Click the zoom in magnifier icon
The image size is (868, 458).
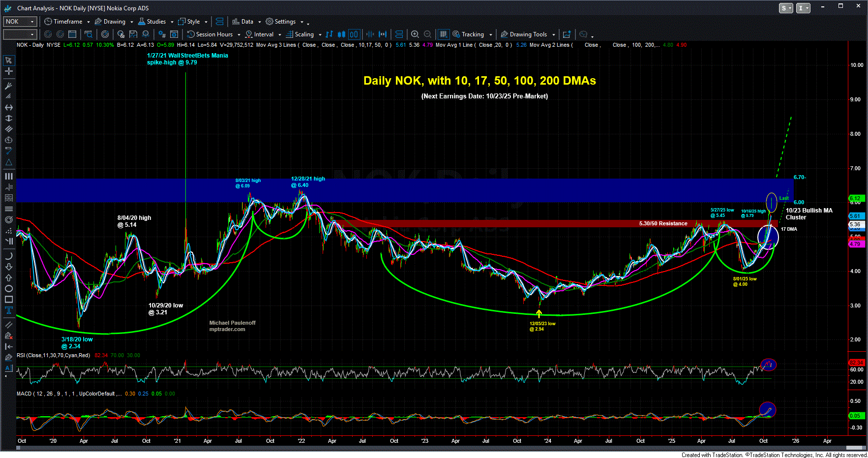(x=415, y=34)
